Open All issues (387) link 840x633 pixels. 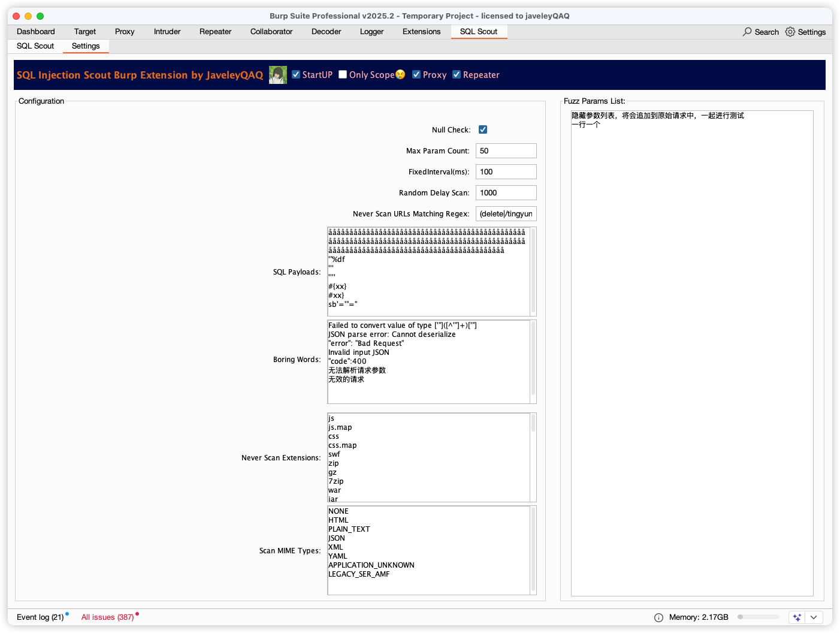tap(108, 617)
